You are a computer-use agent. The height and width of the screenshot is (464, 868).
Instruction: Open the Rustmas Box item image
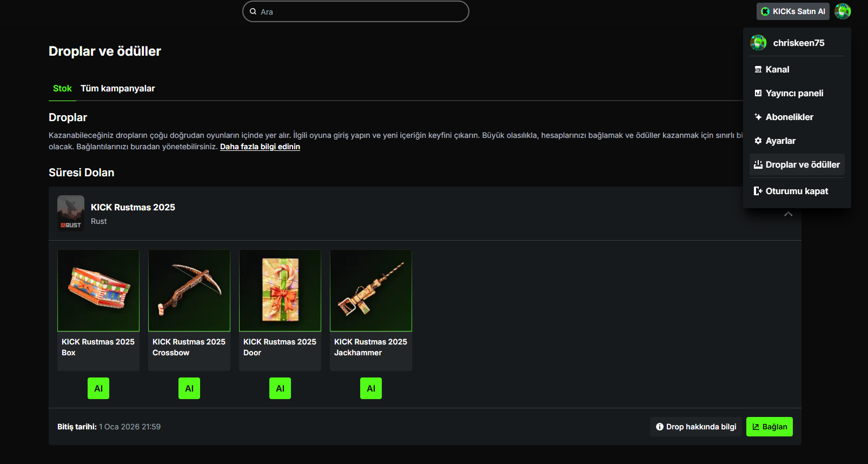[98, 290]
